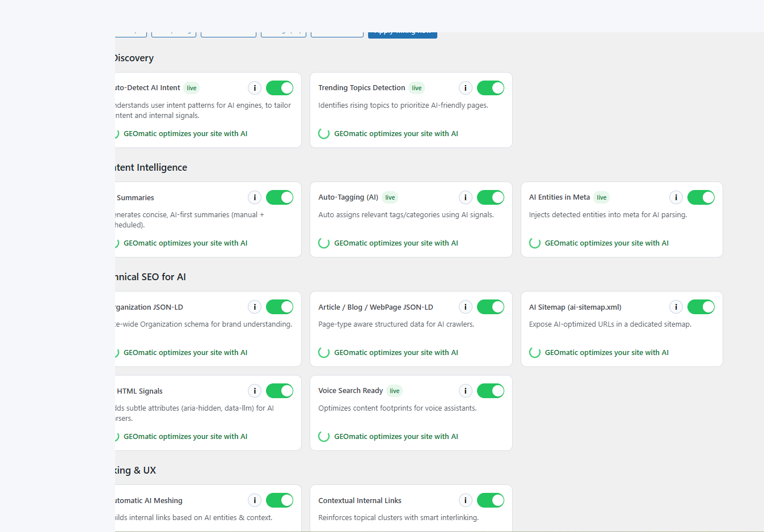Click spinner icon in Auto-Tagging (AI) card
This screenshot has height=532, width=764.
coord(324,243)
